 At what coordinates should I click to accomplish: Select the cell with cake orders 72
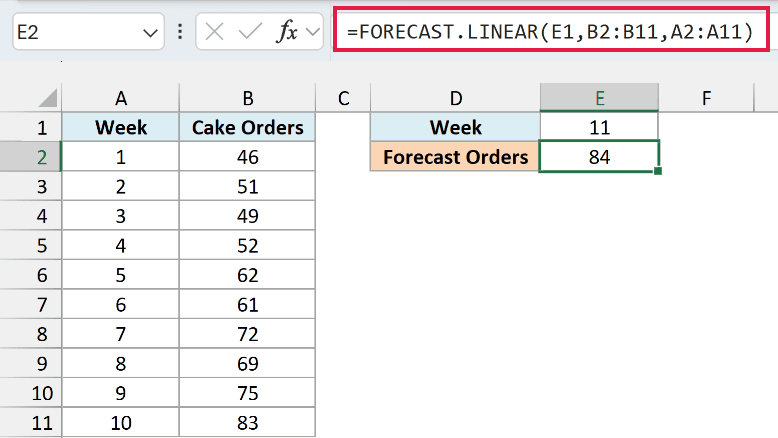point(248,334)
